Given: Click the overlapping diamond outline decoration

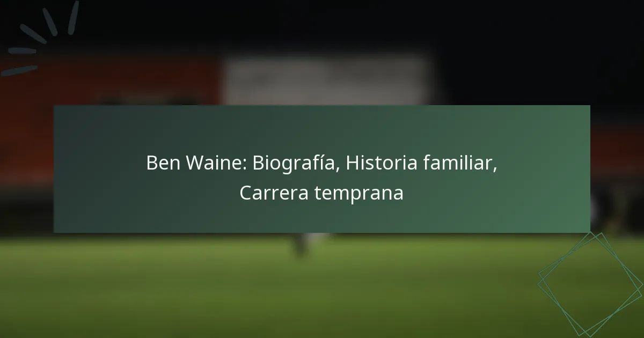Looking at the screenshot, I should 590,284.
